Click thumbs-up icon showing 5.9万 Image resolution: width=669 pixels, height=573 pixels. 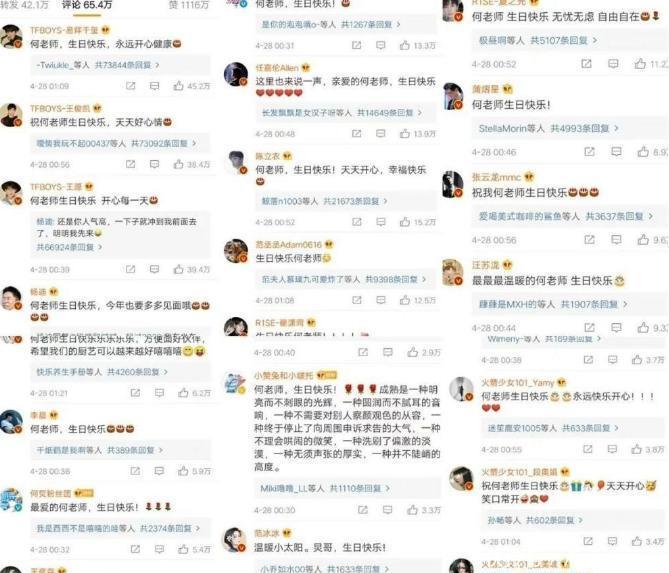click(x=183, y=471)
